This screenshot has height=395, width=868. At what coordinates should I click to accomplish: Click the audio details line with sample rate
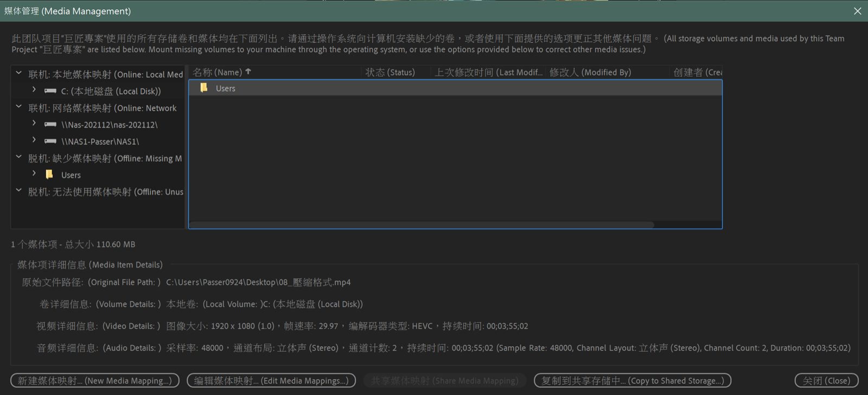click(508, 348)
